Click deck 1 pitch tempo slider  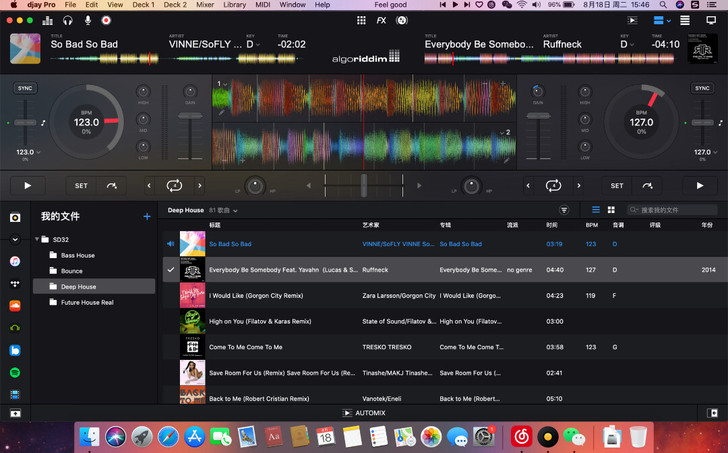[25, 123]
